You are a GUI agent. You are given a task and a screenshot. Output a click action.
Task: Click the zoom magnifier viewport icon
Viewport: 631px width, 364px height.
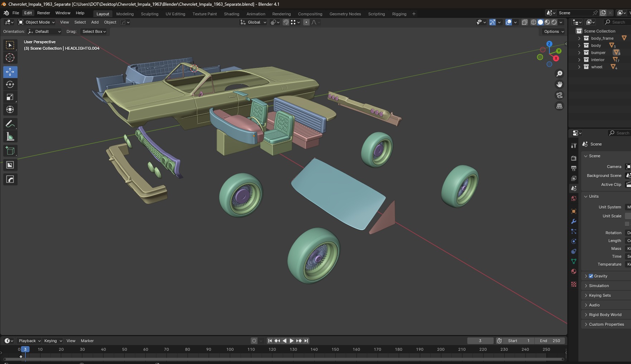pyautogui.click(x=559, y=74)
